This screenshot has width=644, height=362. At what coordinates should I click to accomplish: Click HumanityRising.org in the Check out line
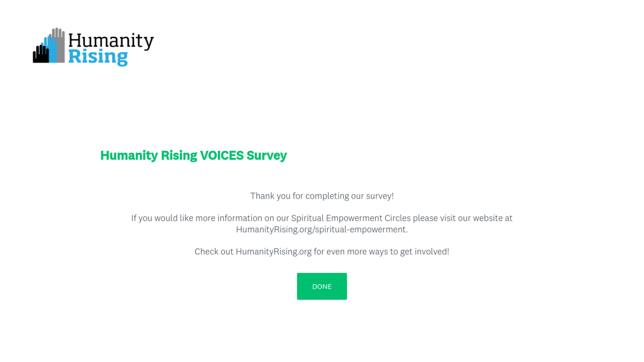(274, 251)
